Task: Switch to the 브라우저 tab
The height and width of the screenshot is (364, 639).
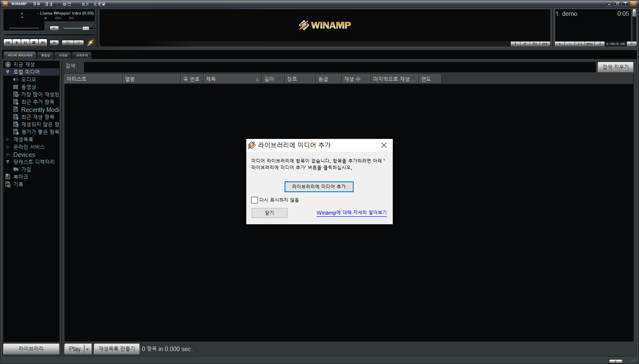Action: pyautogui.click(x=82, y=55)
